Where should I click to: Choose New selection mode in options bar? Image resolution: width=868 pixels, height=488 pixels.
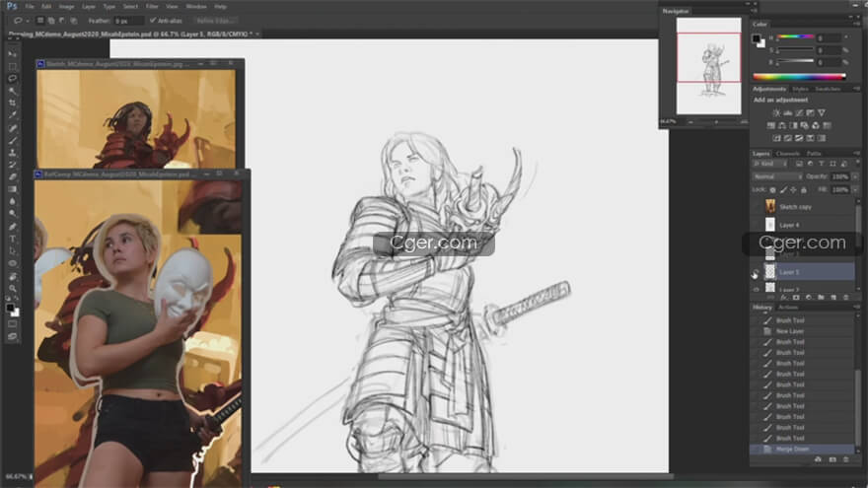click(x=39, y=21)
